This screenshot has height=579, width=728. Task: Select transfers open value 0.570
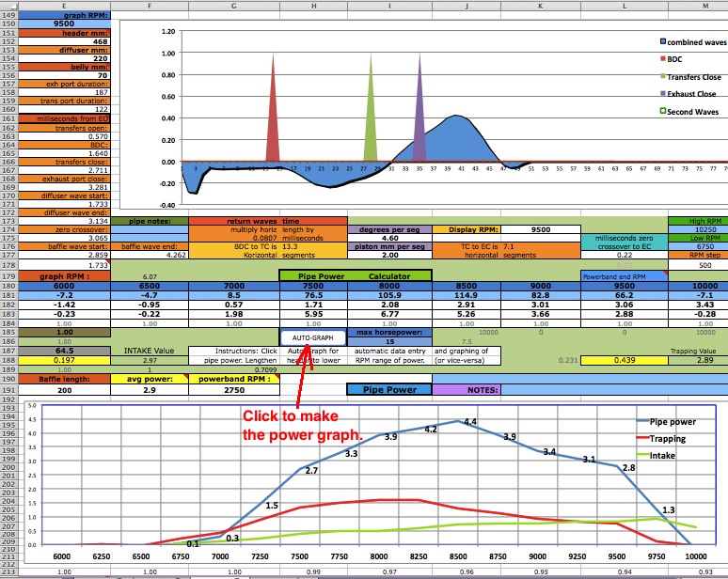[64, 136]
